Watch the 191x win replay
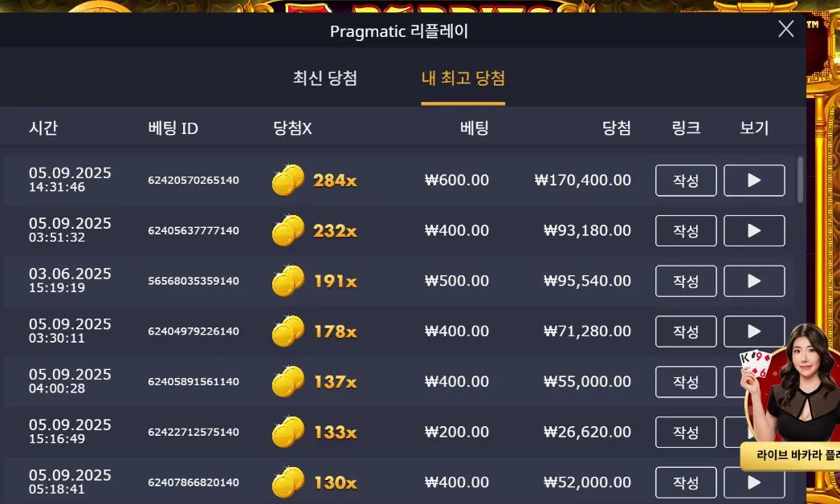Image resolution: width=840 pixels, height=504 pixels. coord(754,281)
